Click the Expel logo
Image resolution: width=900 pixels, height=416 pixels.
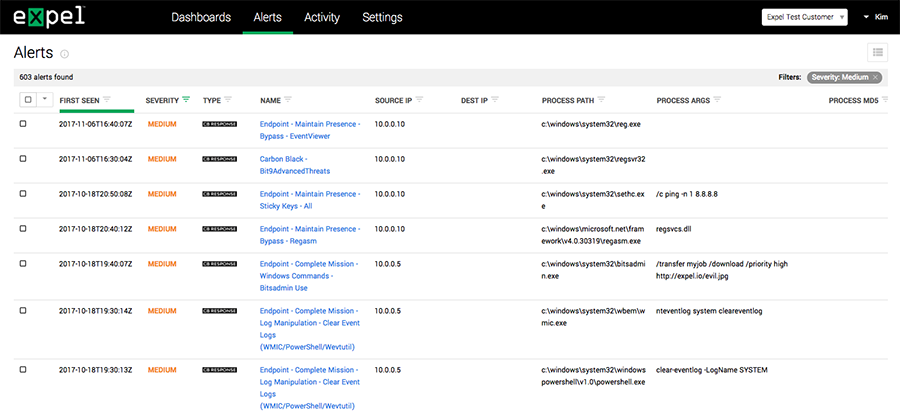click(x=49, y=17)
